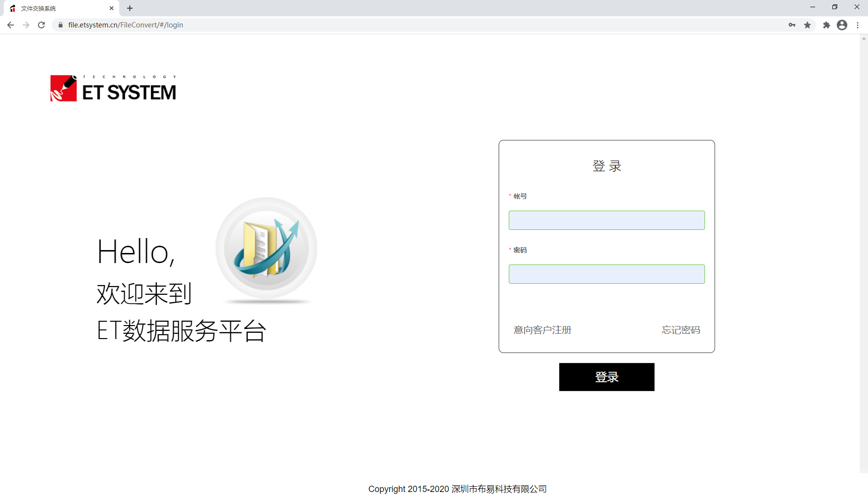This screenshot has width=868, height=504.
Task: Click the browser back arrow
Action: pyautogui.click(x=11, y=25)
